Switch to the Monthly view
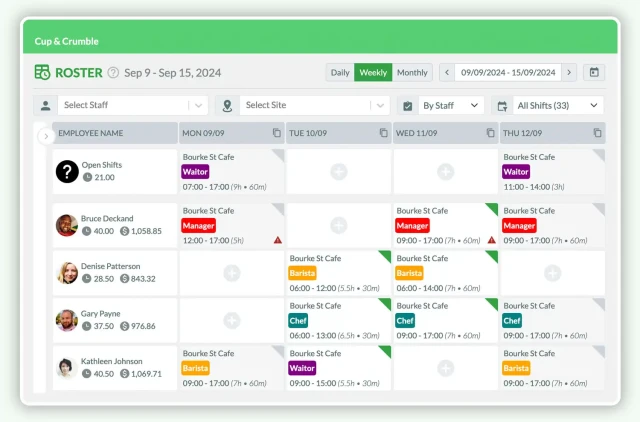The image size is (640, 422). tap(412, 73)
